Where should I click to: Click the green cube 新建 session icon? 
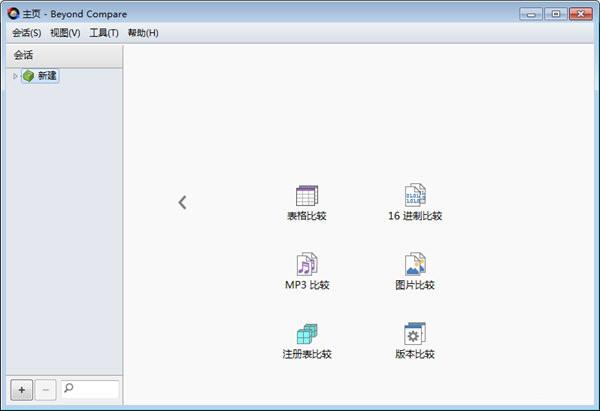coord(28,76)
